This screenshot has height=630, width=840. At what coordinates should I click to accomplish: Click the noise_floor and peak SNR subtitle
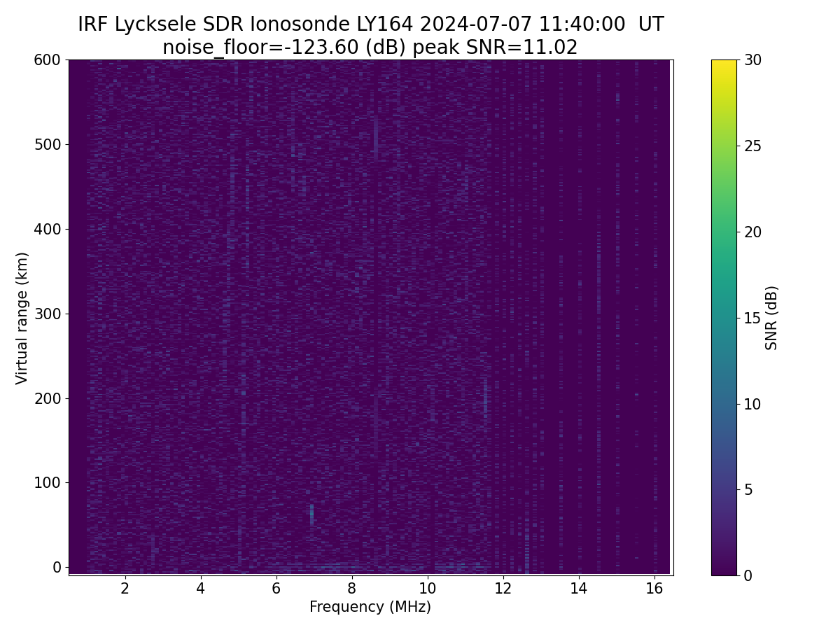click(x=370, y=48)
